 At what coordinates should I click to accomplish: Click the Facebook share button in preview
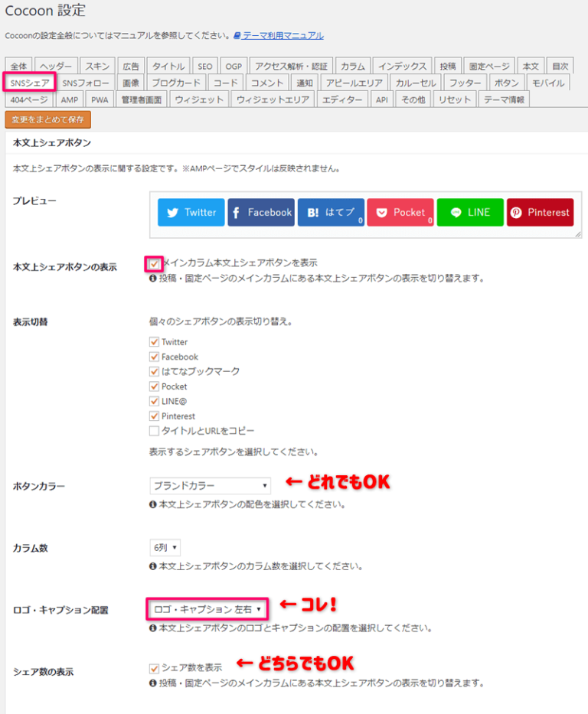coord(260,213)
